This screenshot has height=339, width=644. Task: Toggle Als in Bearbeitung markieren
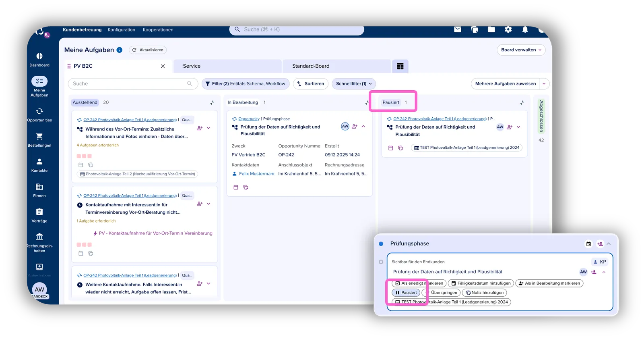549,283
